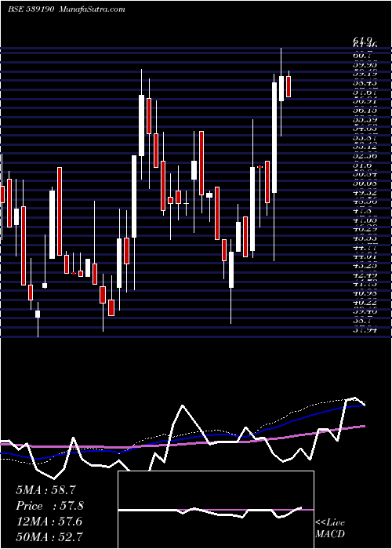Viewport: 392px width, 549px height.
Task: Click the 46.29 price axis label
Action: [365, 229]
